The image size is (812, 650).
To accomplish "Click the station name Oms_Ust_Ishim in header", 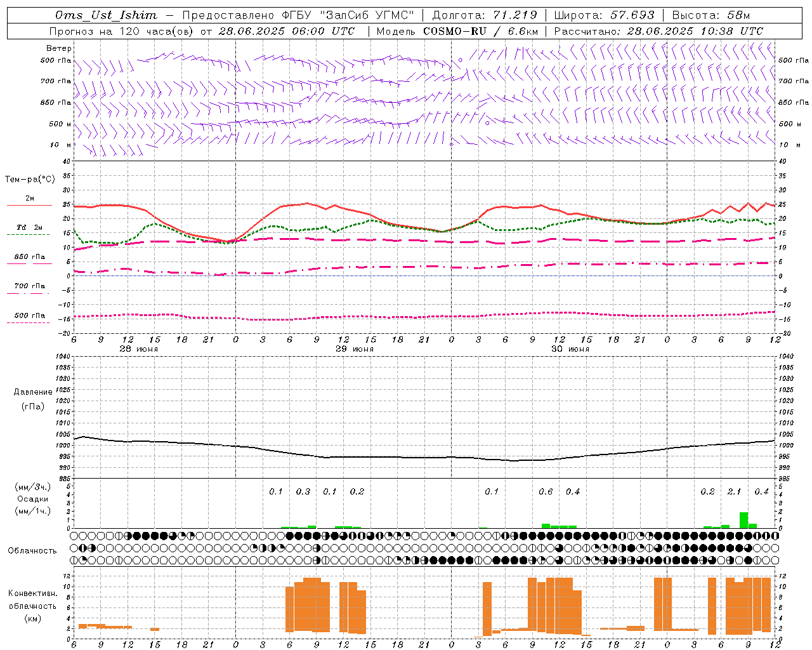I will point(106,15).
